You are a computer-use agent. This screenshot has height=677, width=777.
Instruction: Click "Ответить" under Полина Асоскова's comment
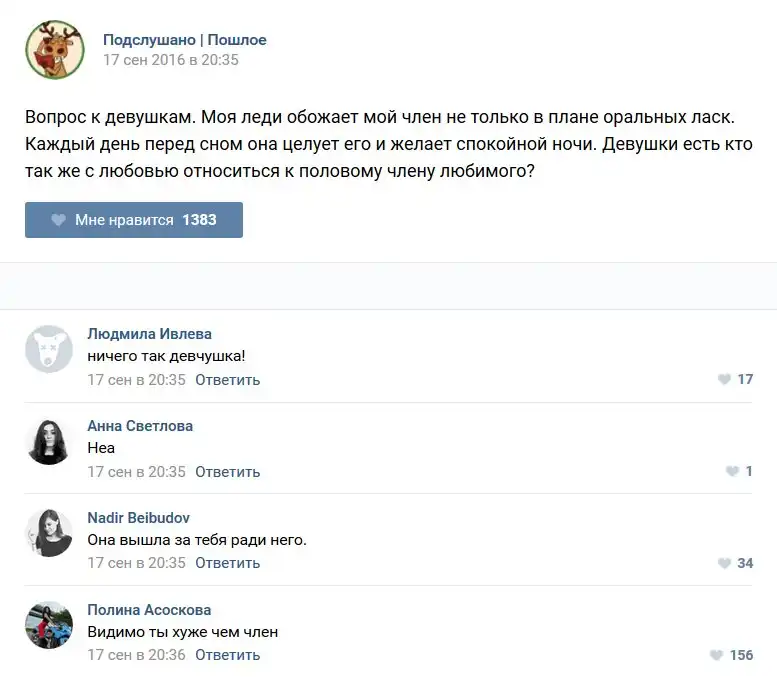(x=227, y=655)
